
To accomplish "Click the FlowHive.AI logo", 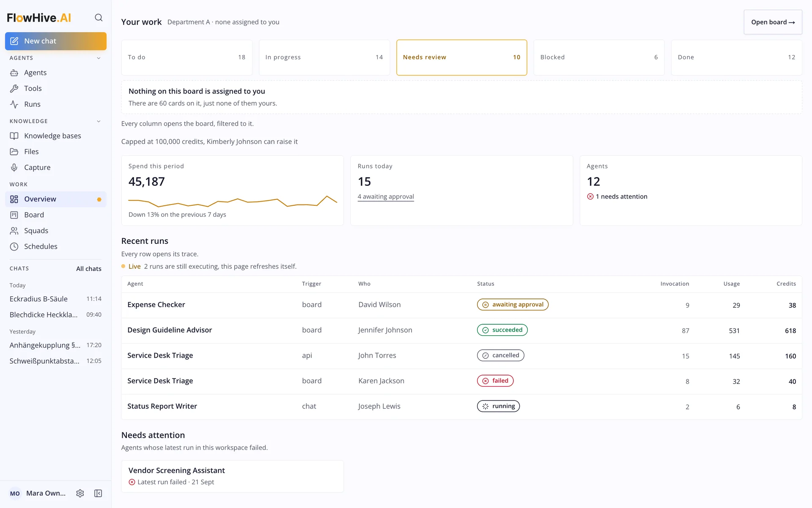I will click(39, 18).
